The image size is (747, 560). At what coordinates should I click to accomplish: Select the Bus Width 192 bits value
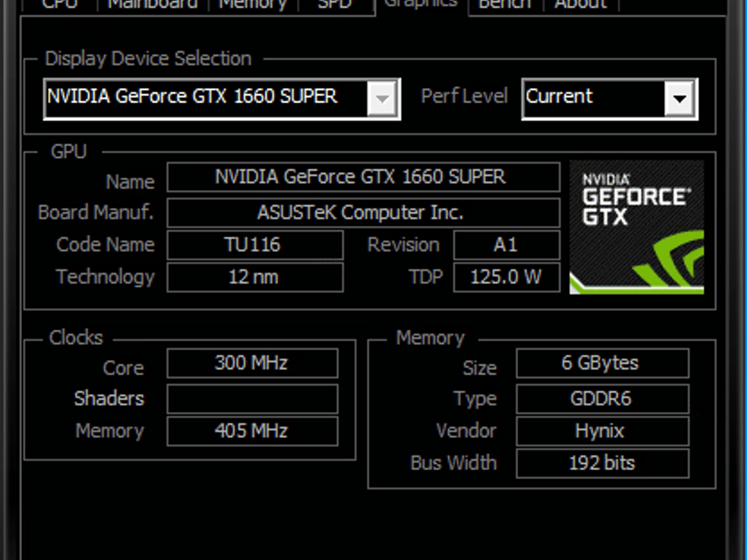(x=603, y=463)
